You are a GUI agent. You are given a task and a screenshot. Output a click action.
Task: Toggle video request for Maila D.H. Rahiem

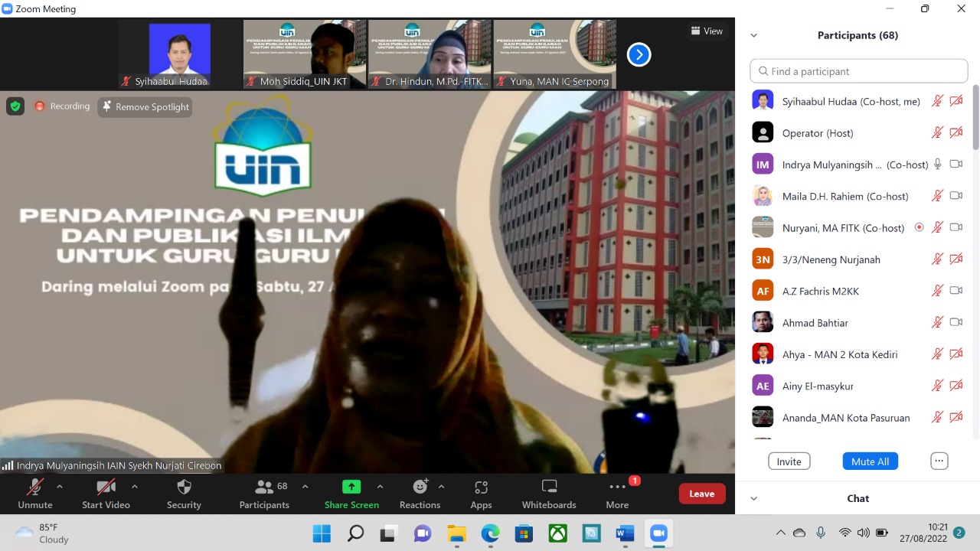coord(955,196)
